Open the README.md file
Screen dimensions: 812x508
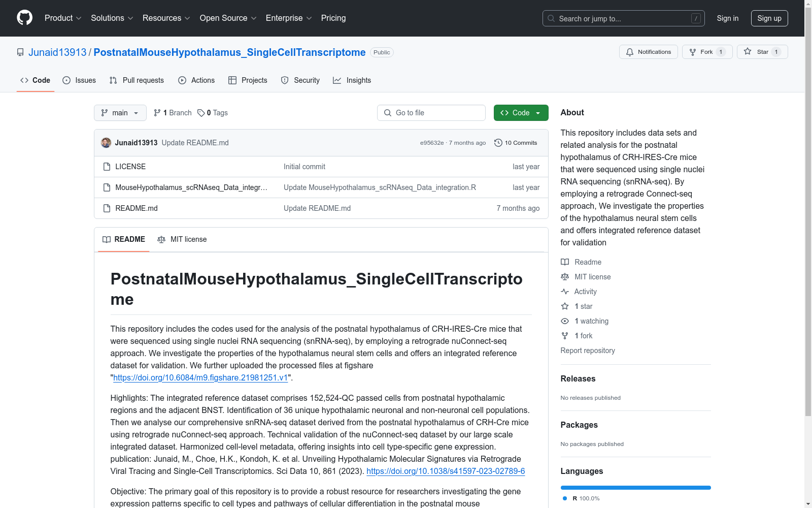coord(137,208)
